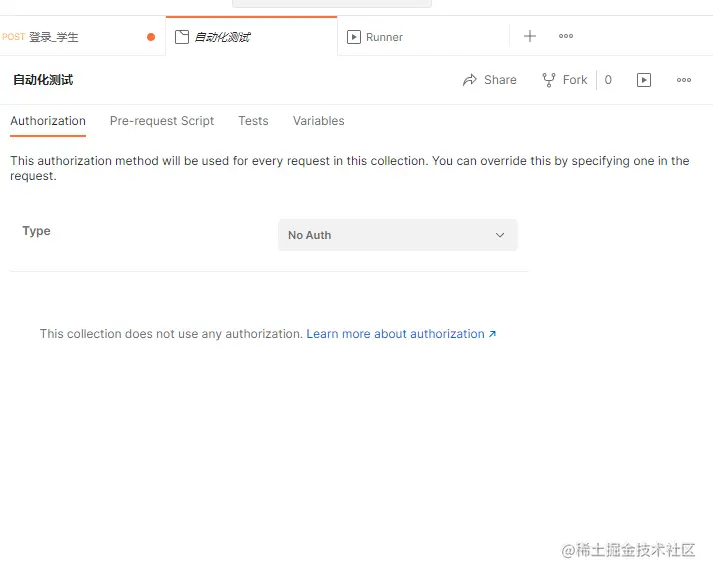Open tab bar more options menu

point(566,36)
